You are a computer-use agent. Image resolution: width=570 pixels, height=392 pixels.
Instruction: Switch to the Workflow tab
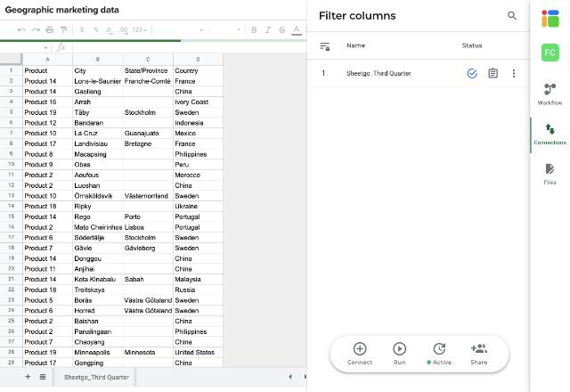click(550, 94)
